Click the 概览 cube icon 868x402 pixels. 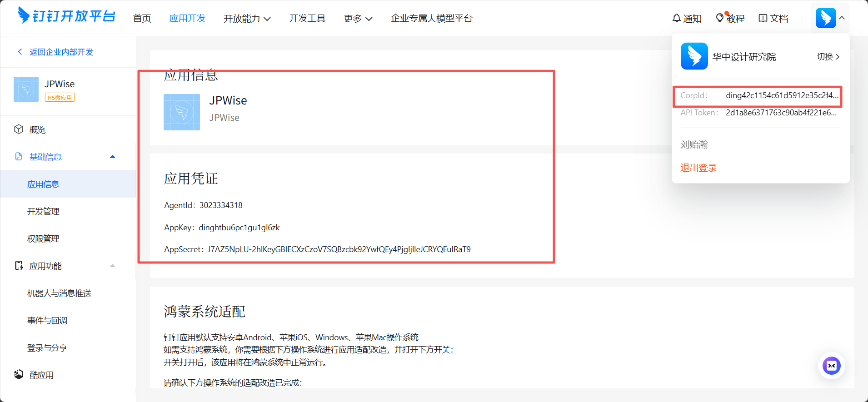tap(19, 129)
